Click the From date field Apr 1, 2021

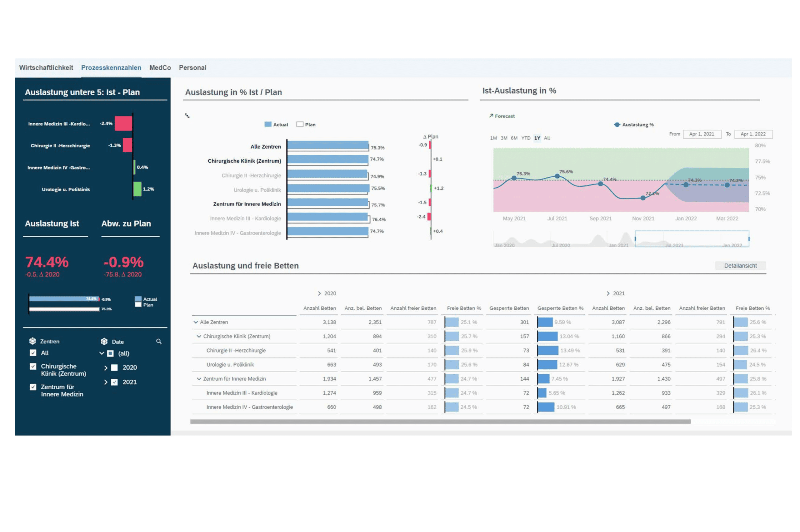[702, 134]
